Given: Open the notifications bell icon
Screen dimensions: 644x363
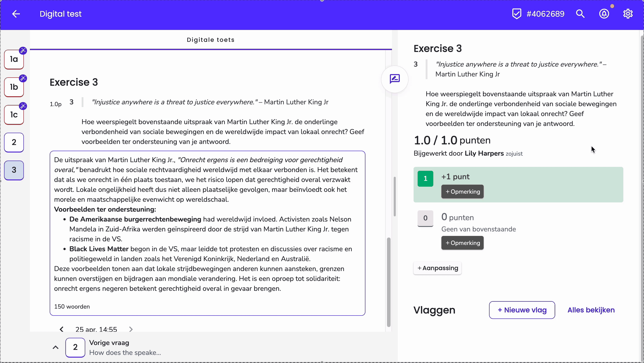Looking at the screenshot, I should pyautogui.click(x=604, y=14).
